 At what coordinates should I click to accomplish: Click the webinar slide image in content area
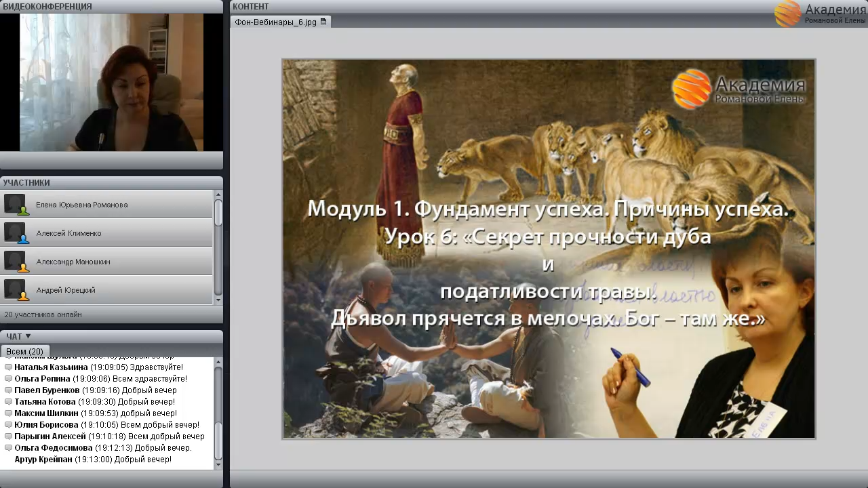[x=549, y=249]
